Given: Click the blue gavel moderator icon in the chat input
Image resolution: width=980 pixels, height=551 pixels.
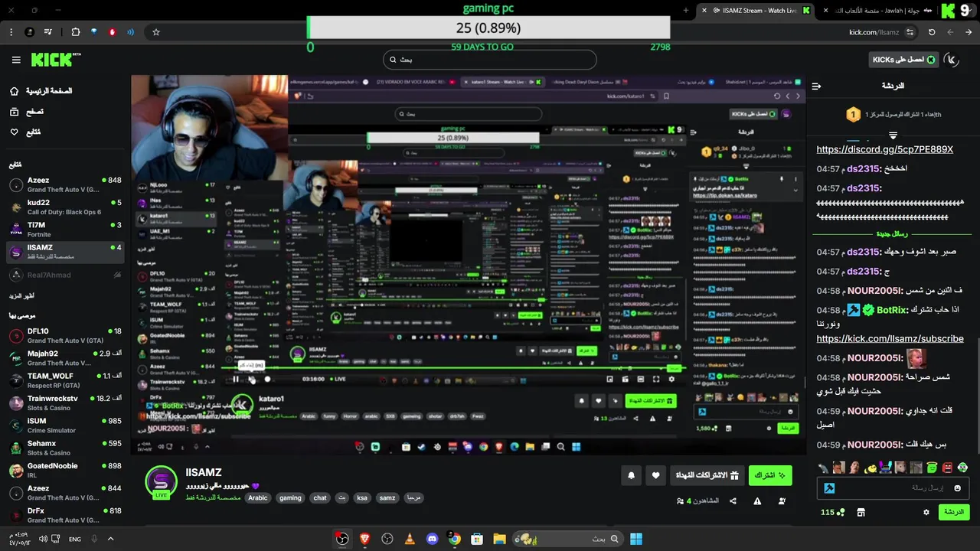Looking at the screenshot, I should point(829,488).
